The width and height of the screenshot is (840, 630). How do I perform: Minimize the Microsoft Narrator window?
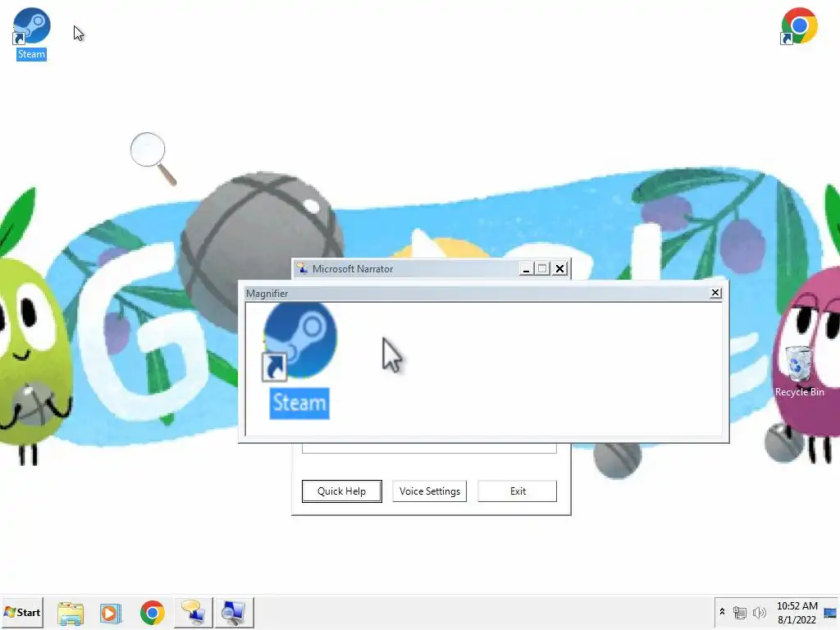pyautogui.click(x=526, y=269)
